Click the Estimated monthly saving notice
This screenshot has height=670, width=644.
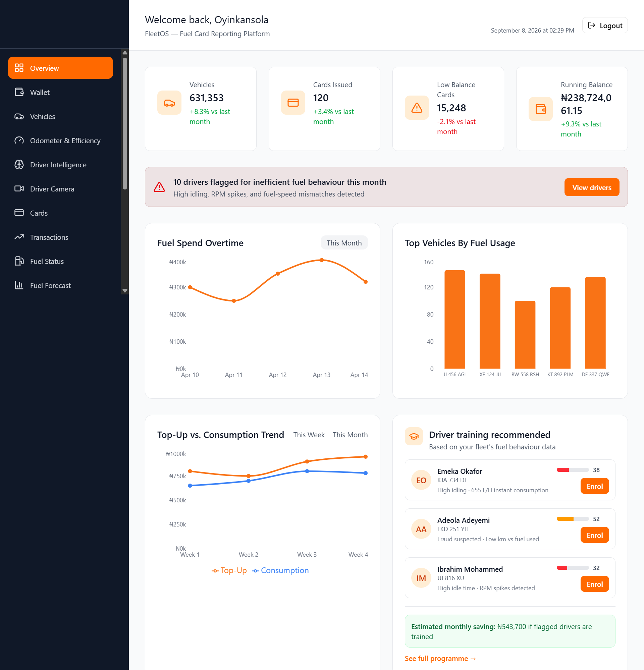click(x=510, y=631)
